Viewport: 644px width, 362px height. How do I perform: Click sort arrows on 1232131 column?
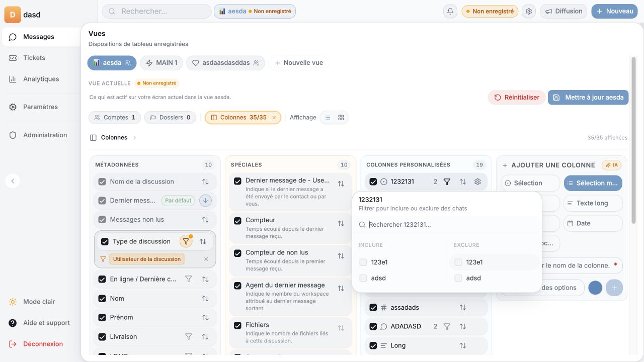(462, 182)
